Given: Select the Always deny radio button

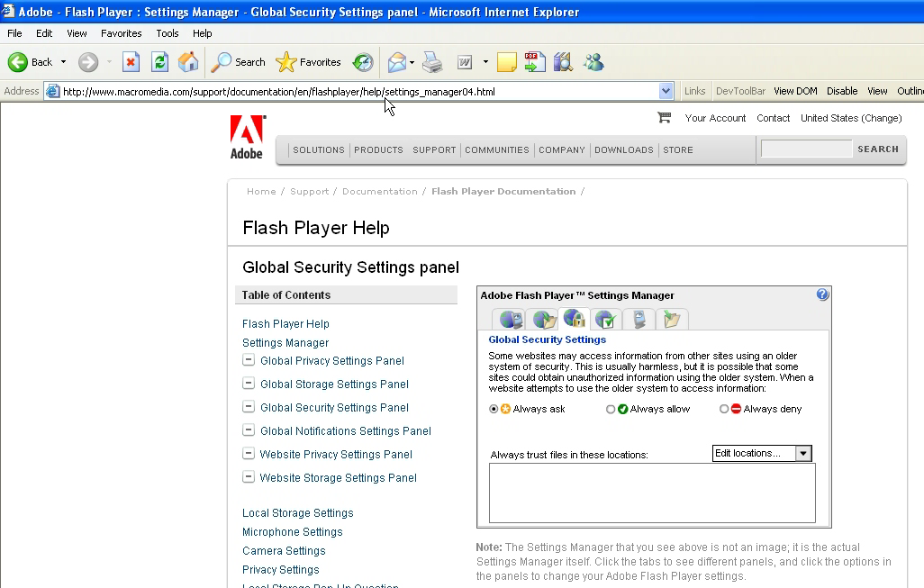Looking at the screenshot, I should coord(724,409).
